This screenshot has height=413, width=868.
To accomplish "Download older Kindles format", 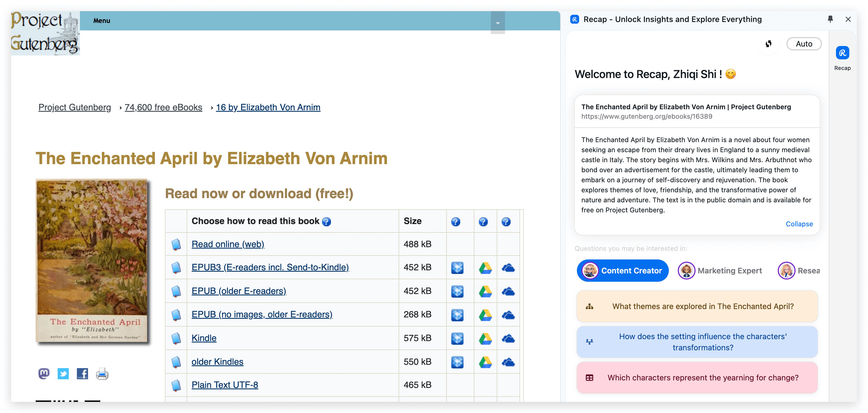I will click(217, 361).
